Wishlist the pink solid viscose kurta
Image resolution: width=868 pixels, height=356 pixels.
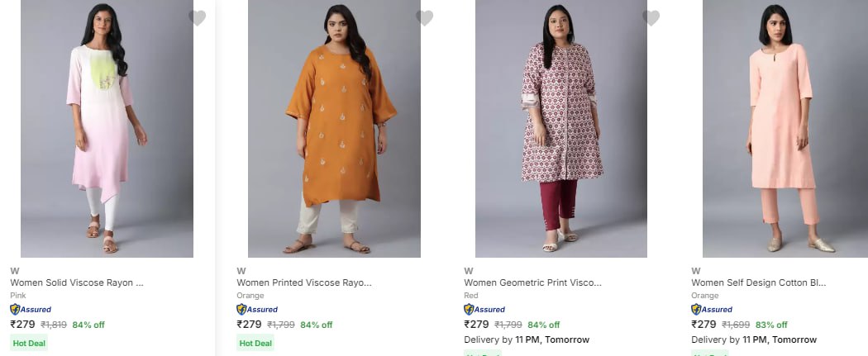[197, 18]
